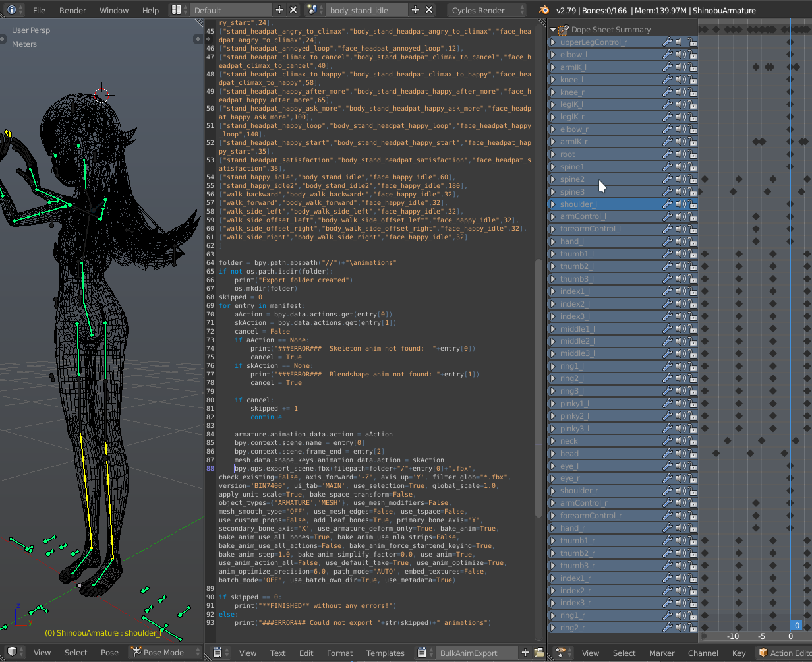
Task: Open the File menu
Action: click(x=40, y=11)
